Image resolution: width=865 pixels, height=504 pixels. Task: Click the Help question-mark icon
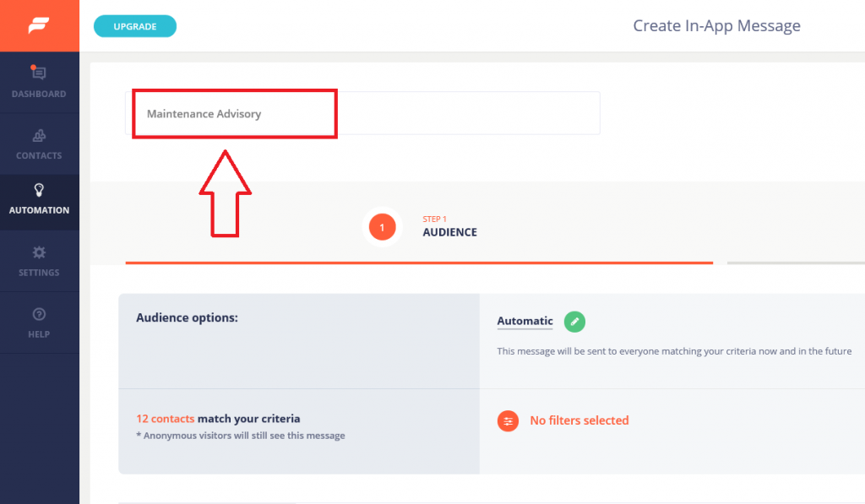(x=39, y=314)
